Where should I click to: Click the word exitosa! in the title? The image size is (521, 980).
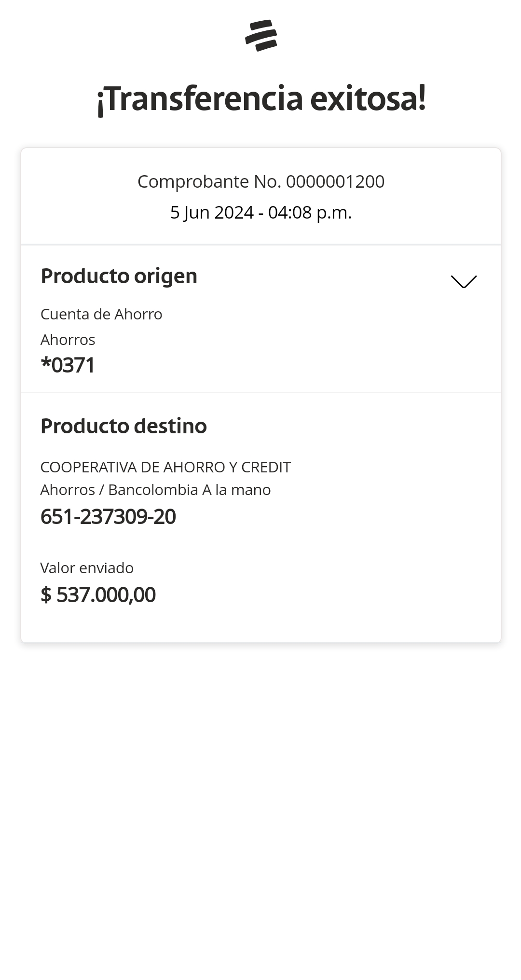pyautogui.click(x=368, y=99)
